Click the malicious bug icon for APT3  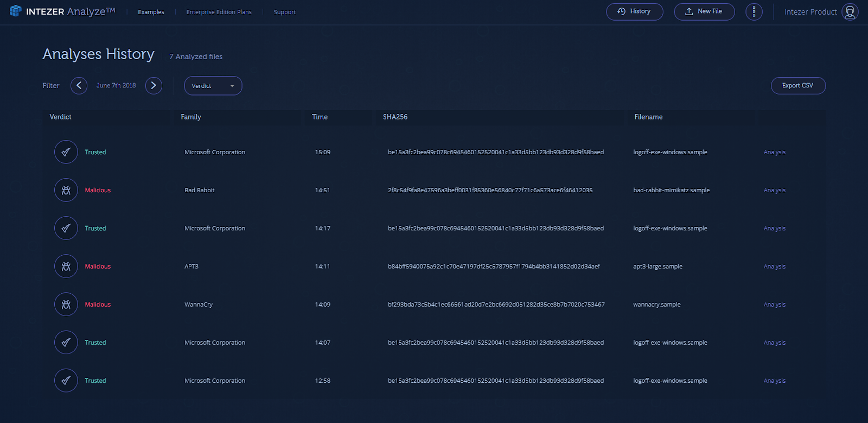point(66,267)
